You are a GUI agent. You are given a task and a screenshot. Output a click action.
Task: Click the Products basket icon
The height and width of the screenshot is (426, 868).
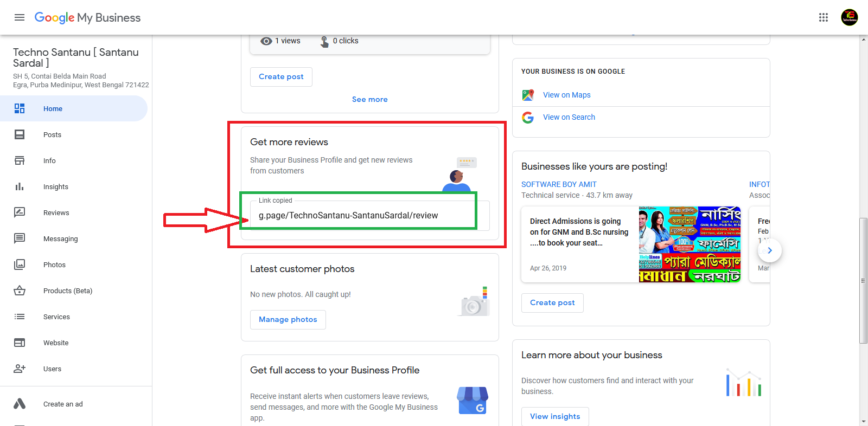(x=20, y=291)
